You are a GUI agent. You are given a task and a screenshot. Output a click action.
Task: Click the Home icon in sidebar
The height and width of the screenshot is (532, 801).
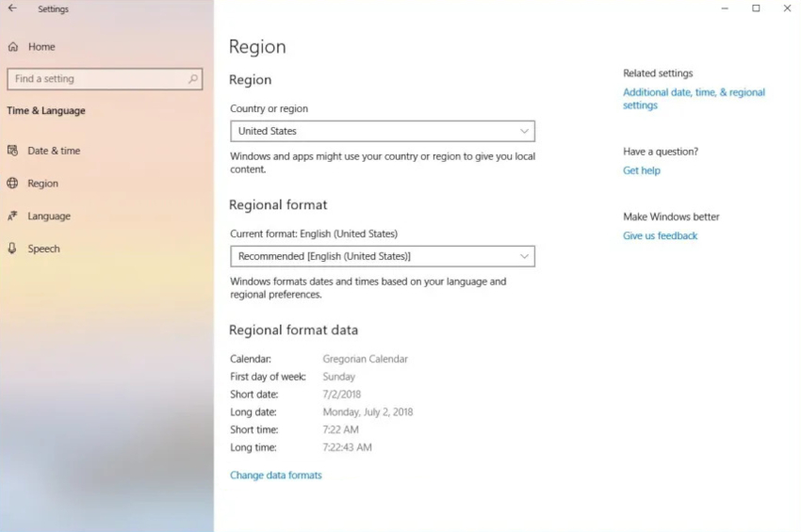tap(13, 47)
